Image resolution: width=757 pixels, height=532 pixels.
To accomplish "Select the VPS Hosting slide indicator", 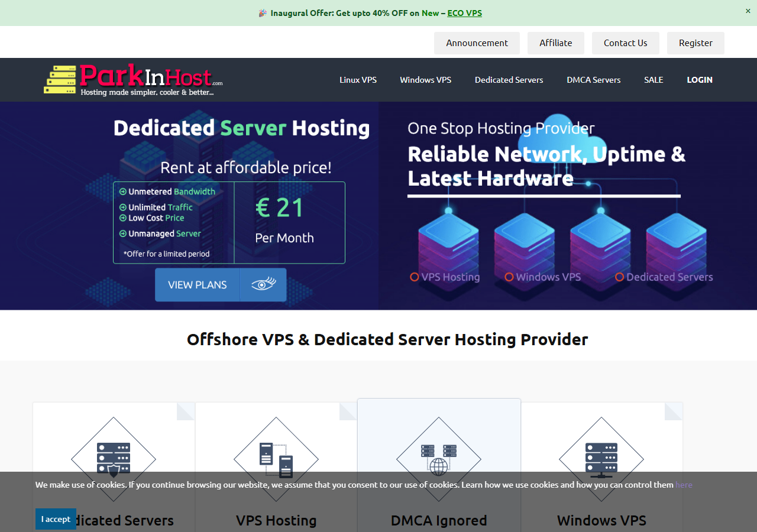I will coord(445,277).
